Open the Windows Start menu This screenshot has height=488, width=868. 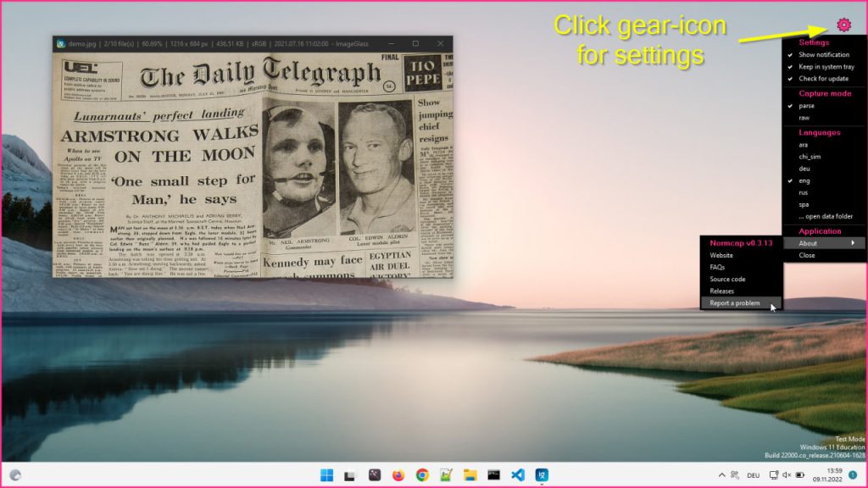[x=326, y=475]
